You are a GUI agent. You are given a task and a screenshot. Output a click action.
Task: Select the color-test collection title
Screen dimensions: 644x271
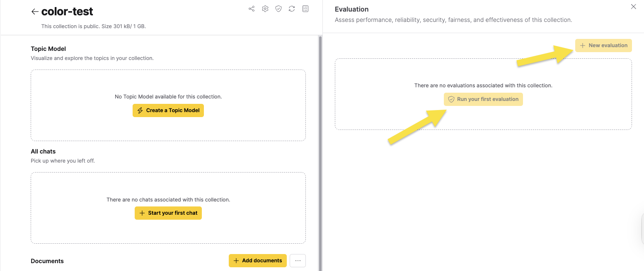[67, 11]
